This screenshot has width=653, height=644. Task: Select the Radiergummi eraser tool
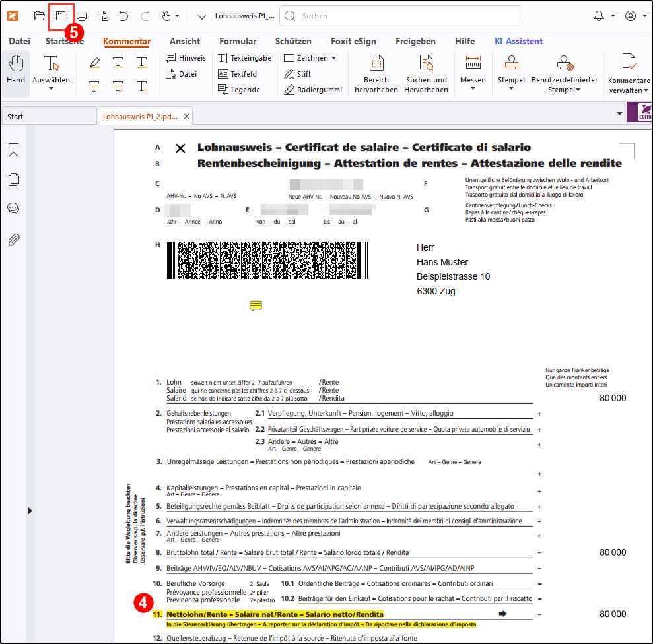pyautogui.click(x=313, y=90)
